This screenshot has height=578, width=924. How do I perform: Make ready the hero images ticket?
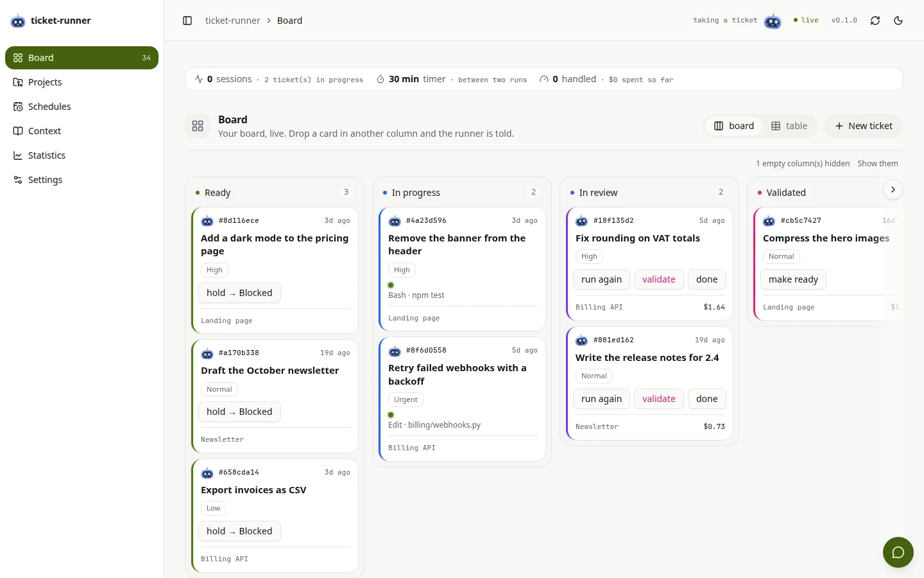pyautogui.click(x=793, y=279)
